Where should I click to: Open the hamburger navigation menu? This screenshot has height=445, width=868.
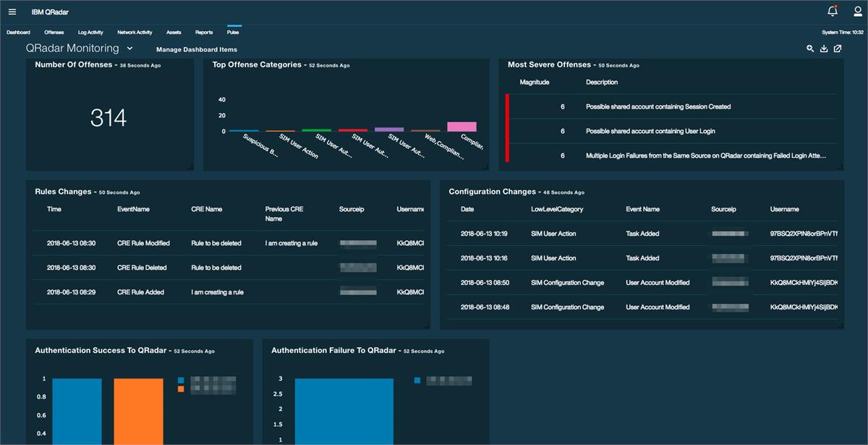click(x=12, y=11)
